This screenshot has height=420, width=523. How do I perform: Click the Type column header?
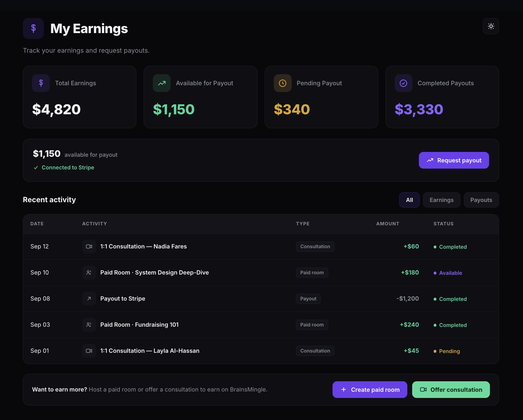pyautogui.click(x=303, y=224)
